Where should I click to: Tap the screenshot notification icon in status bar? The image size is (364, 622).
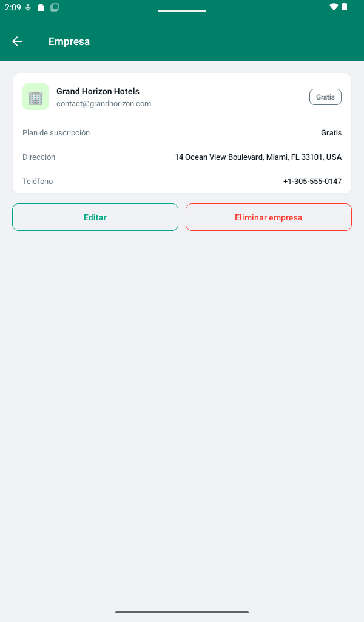pos(55,7)
